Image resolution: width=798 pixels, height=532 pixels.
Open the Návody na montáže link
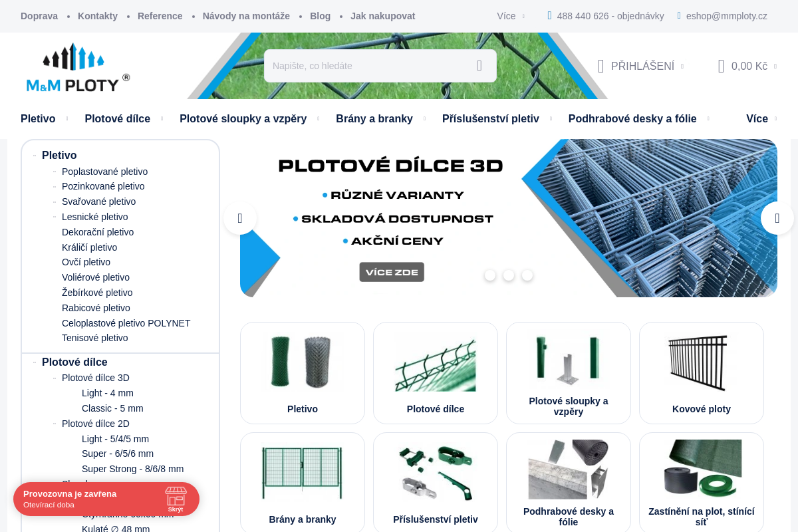tap(246, 16)
